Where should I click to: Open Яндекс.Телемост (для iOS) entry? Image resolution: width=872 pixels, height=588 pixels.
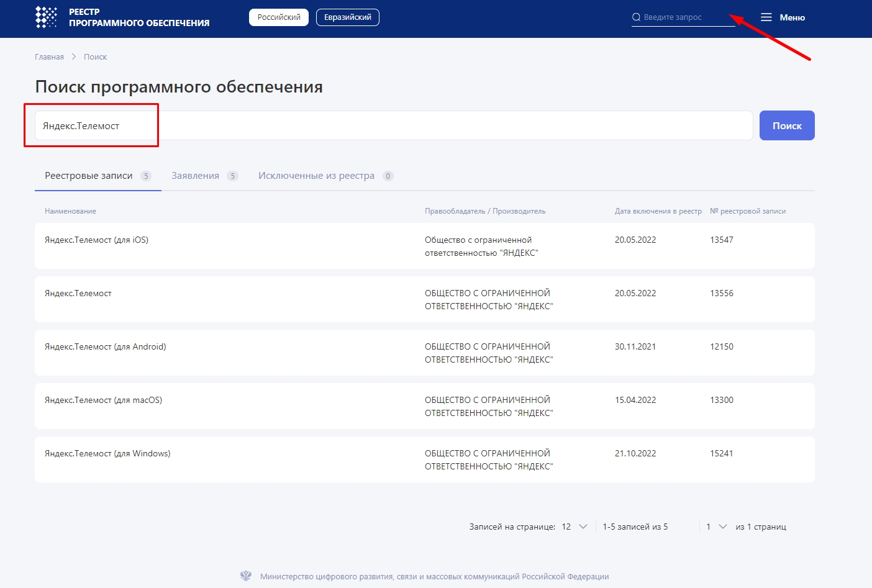point(96,240)
